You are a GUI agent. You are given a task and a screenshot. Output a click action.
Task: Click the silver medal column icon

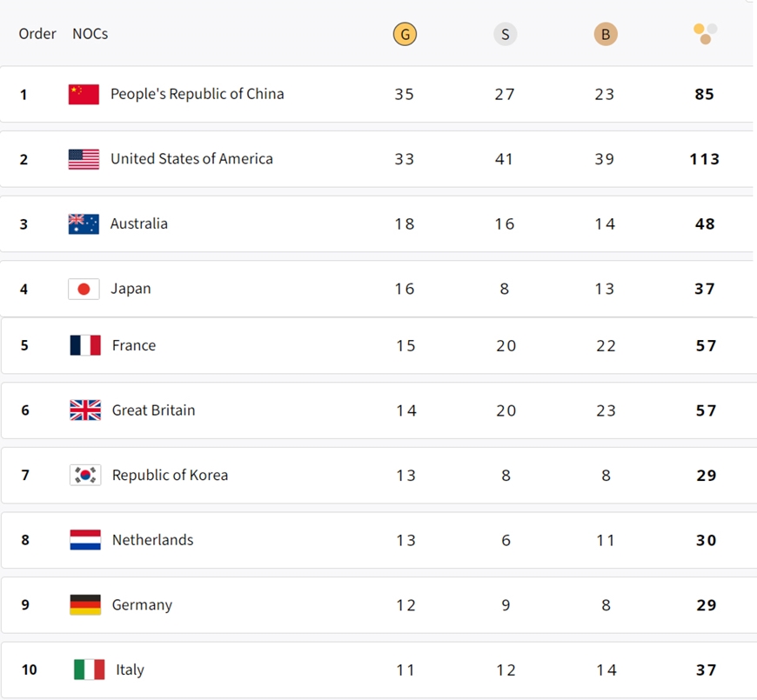[505, 34]
